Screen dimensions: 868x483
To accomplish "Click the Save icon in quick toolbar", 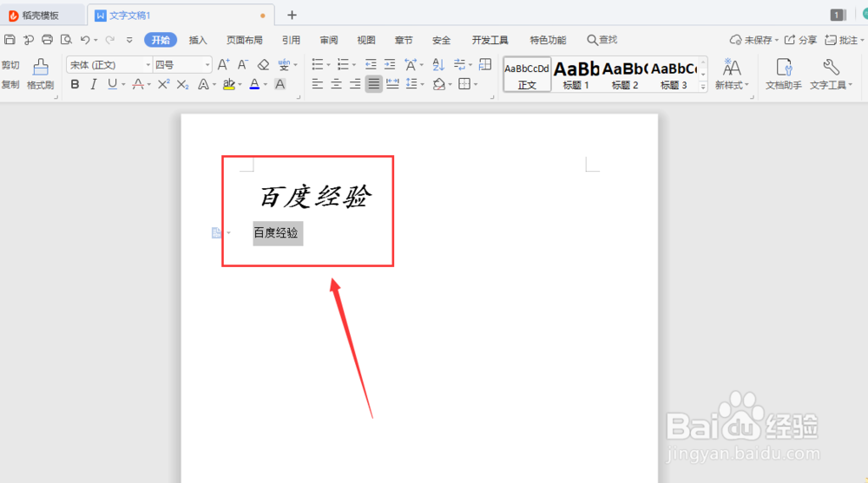I will coord(10,39).
